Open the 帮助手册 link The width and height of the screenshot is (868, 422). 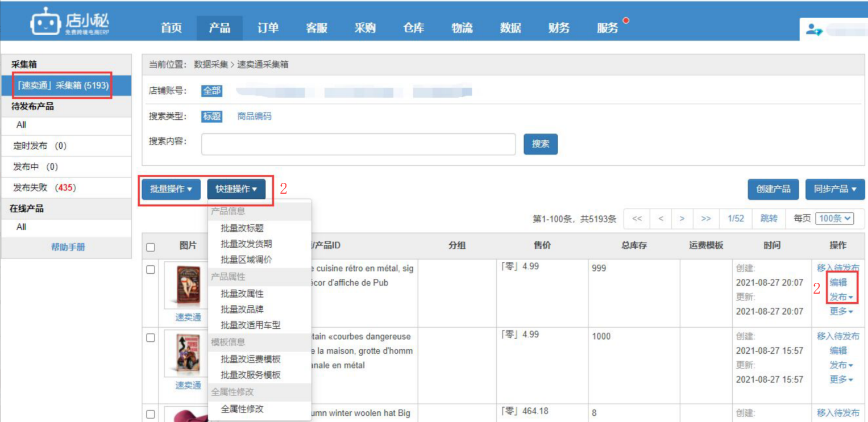(68, 248)
